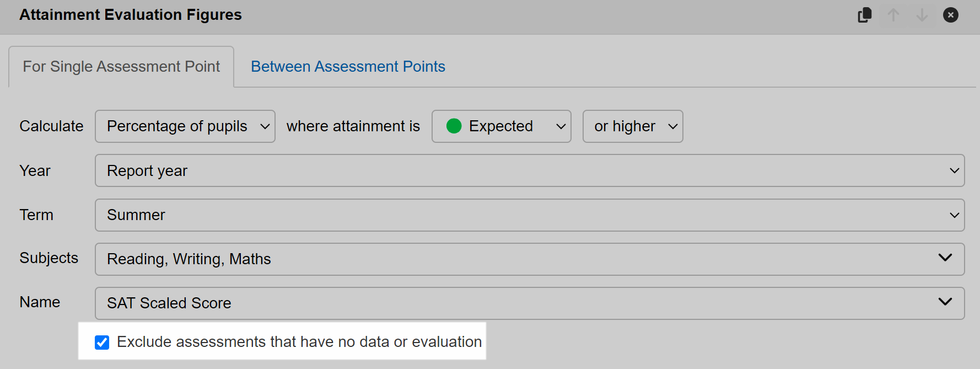Expand the Summer term dropdown
The height and width of the screenshot is (369, 980).
pos(530,215)
